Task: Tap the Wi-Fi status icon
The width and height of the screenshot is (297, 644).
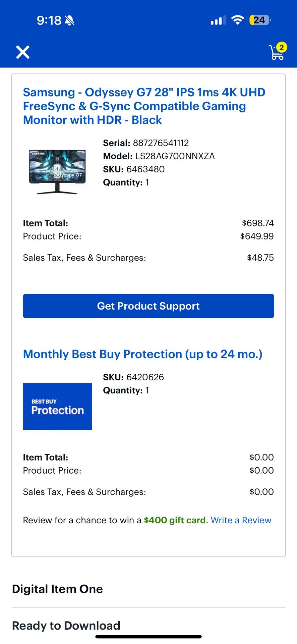Action: tap(238, 20)
